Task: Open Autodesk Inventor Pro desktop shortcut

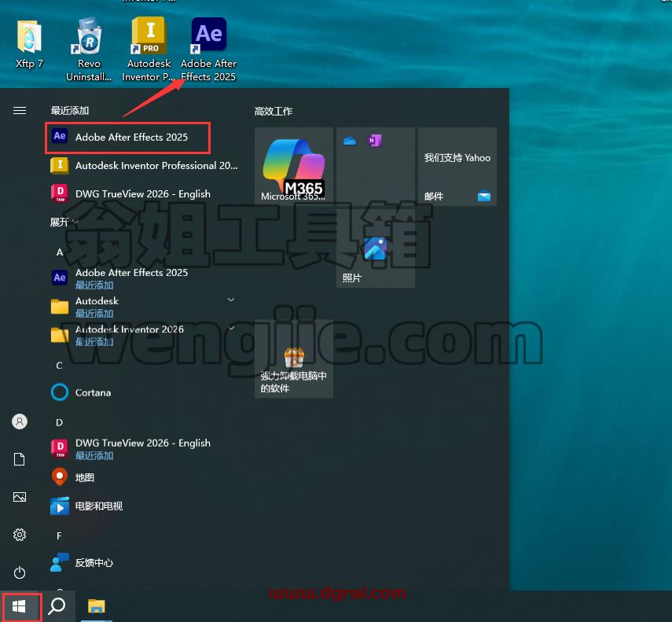Action: (149, 49)
